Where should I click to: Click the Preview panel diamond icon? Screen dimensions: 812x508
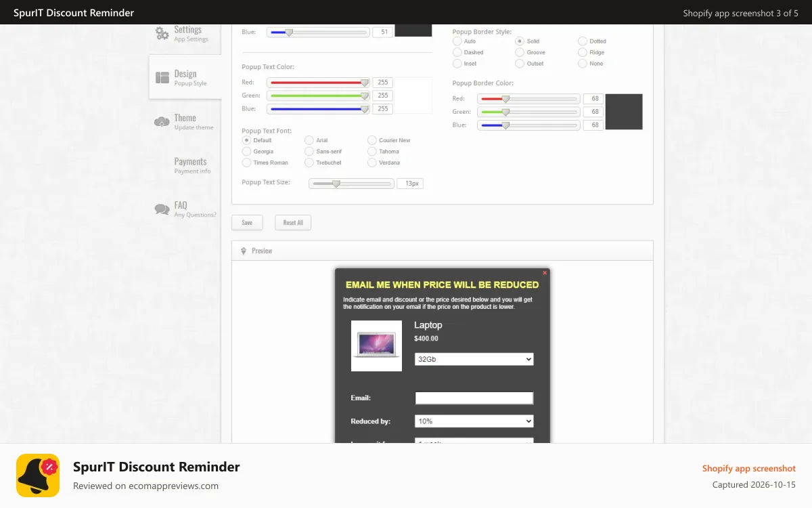pyautogui.click(x=244, y=251)
